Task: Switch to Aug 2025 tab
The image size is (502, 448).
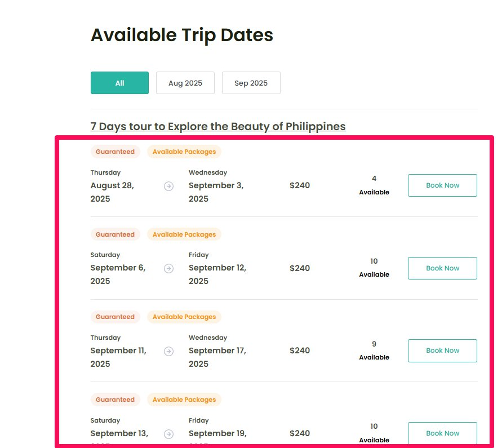Action: point(185,83)
